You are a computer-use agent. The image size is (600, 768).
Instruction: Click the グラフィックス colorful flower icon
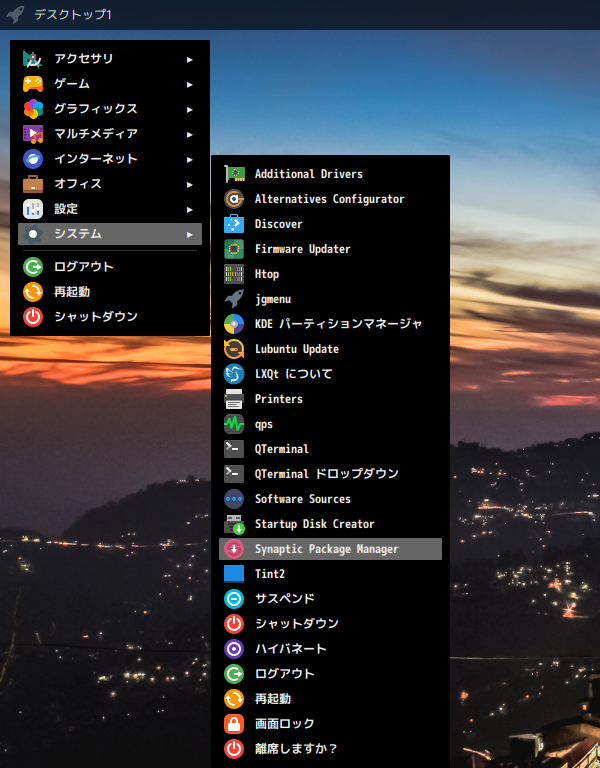tap(33, 109)
